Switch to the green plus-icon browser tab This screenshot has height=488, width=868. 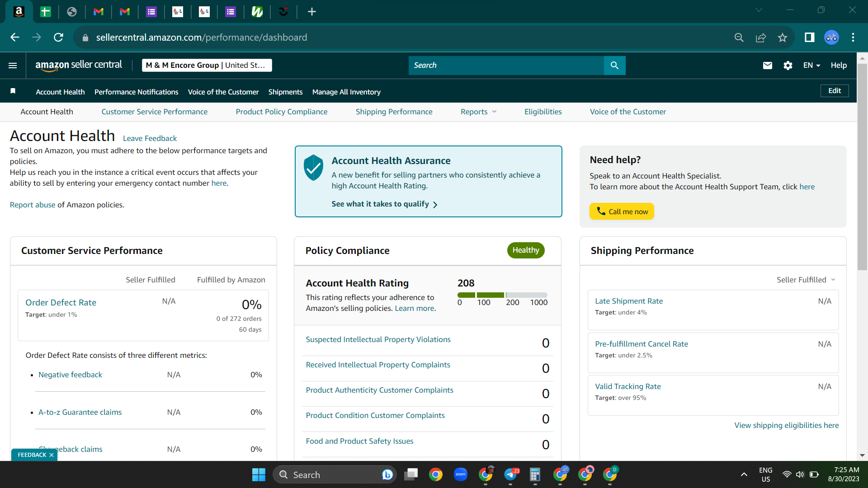pyautogui.click(x=46, y=12)
